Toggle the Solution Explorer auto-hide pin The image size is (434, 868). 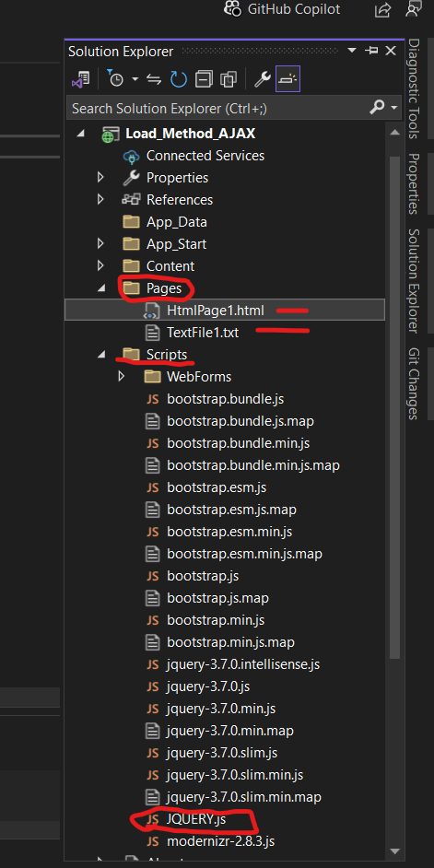click(x=371, y=51)
